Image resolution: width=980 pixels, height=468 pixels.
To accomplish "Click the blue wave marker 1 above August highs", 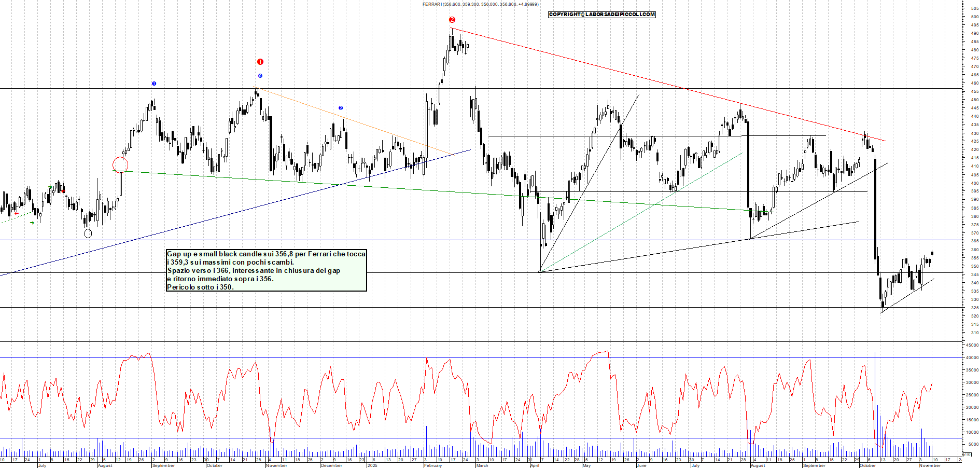I will [x=154, y=83].
